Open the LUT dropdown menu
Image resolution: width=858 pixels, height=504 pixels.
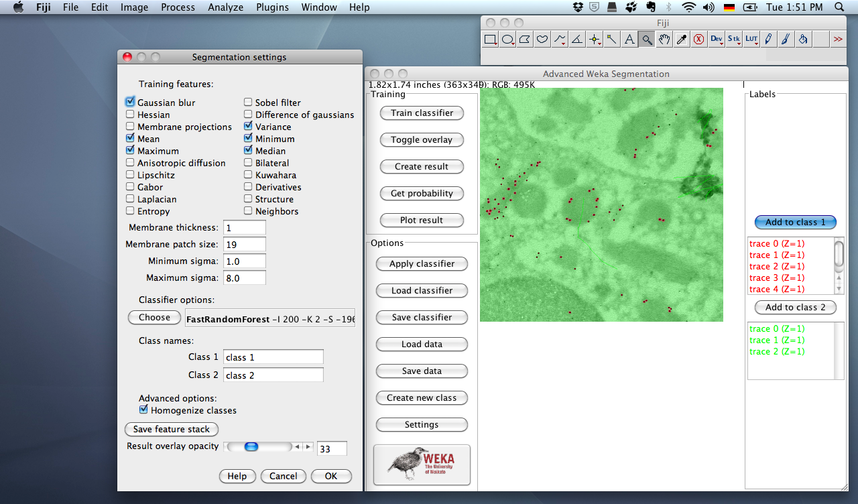[751, 40]
